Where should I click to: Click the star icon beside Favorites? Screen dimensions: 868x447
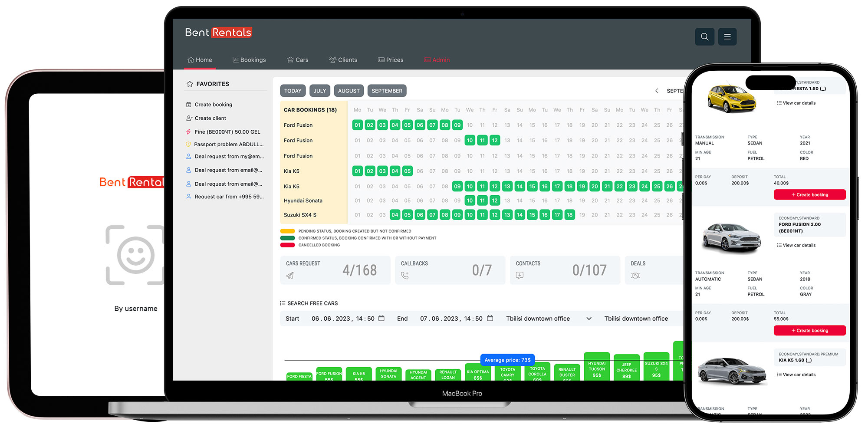point(190,84)
